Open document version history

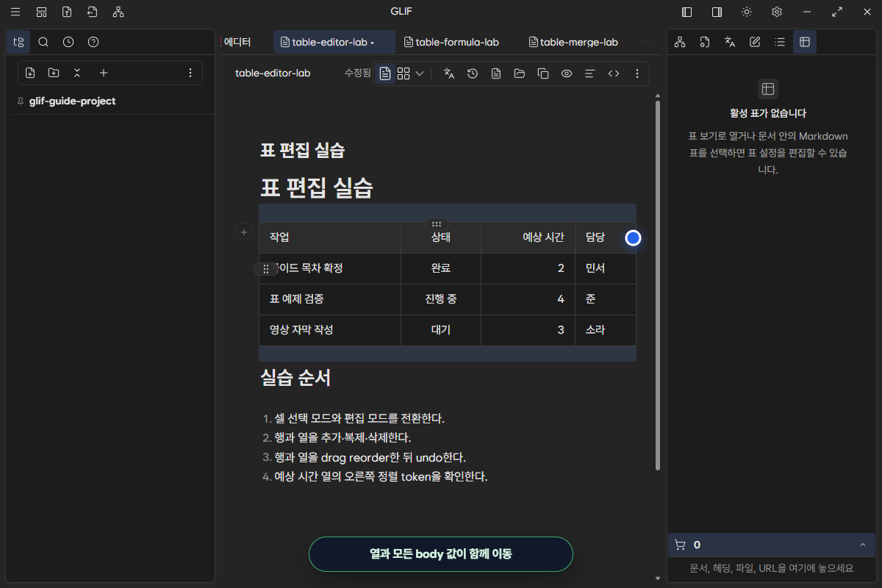[x=473, y=73]
